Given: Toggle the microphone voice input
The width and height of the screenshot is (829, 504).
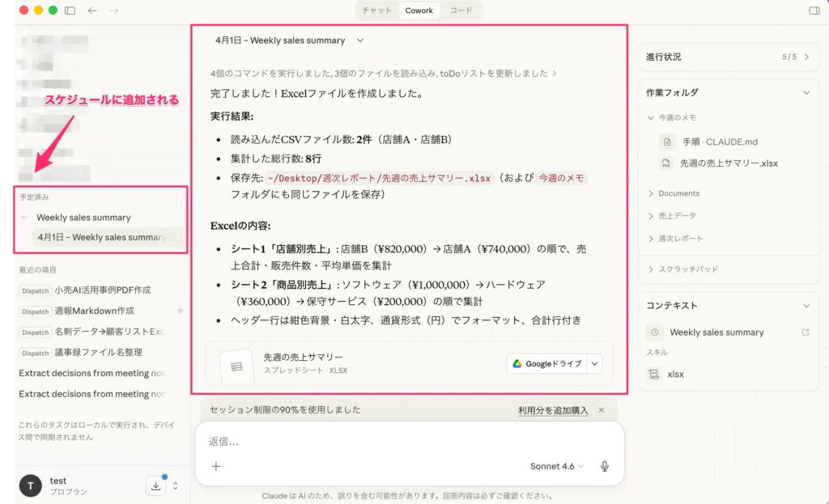Looking at the screenshot, I should [604, 465].
